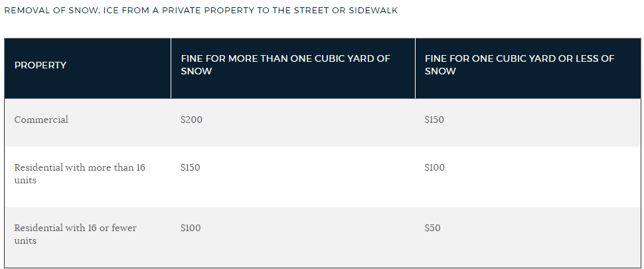Screen dimensions: 644x269
Task: Click 'Residential with 16 or fewer units'
Action: point(76,234)
